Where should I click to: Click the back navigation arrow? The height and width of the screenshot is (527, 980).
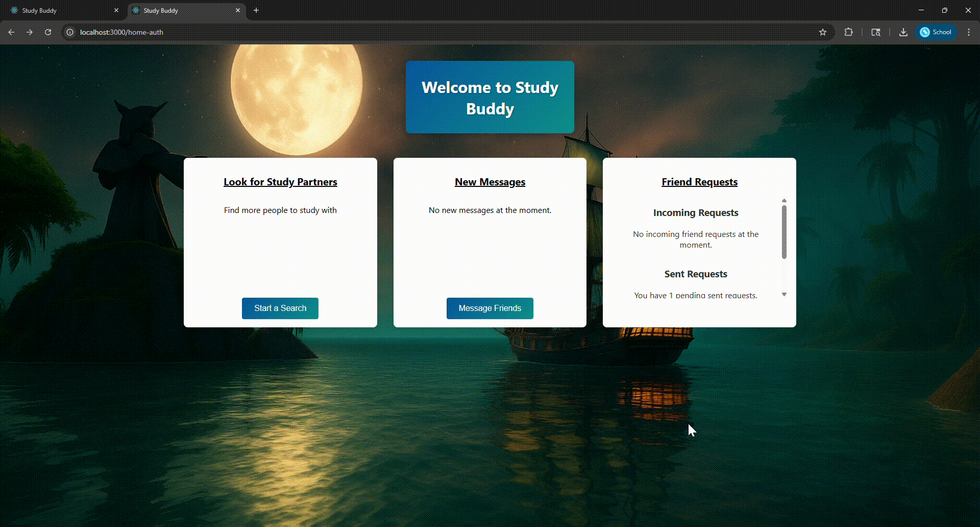click(11, 32)
